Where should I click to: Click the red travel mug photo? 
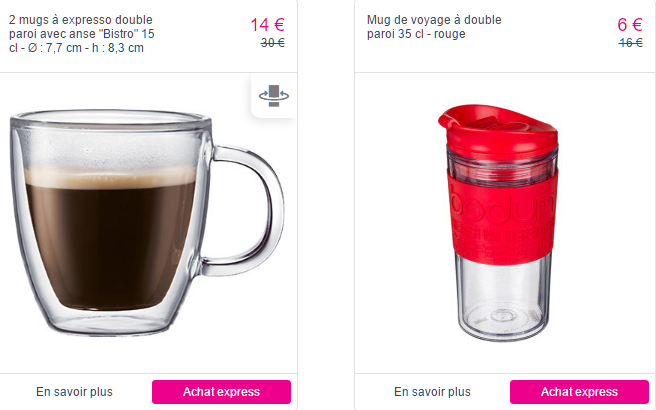click(498, 223)
